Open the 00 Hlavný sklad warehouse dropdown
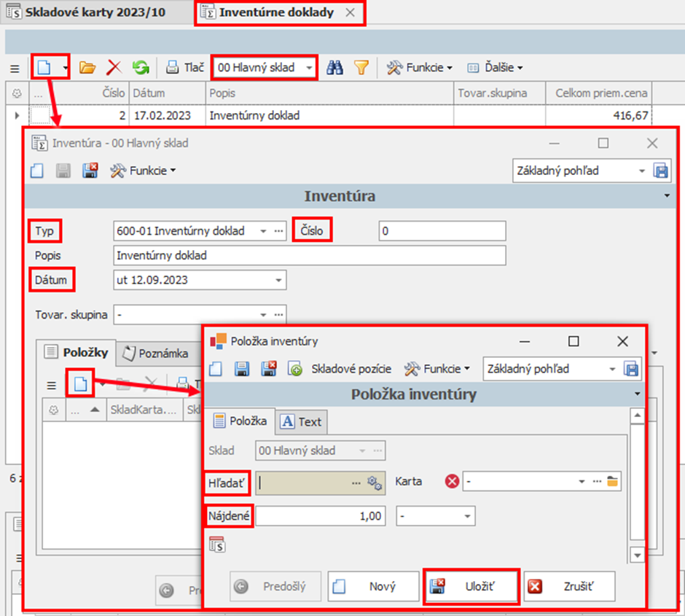The height and width of the screenshot is (616, 685). coord(310,68)
